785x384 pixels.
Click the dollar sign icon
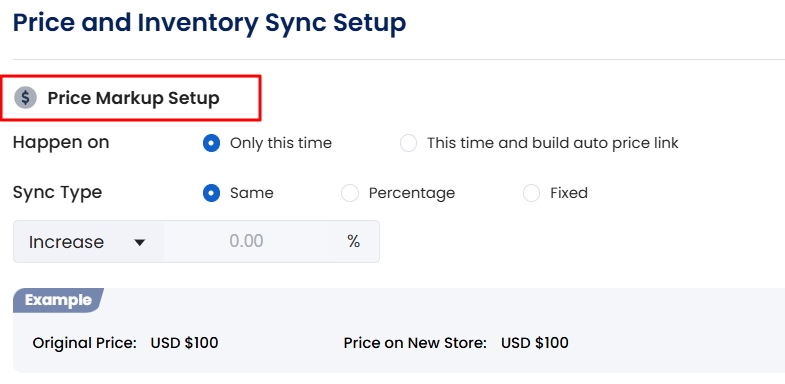pos(26,98)
